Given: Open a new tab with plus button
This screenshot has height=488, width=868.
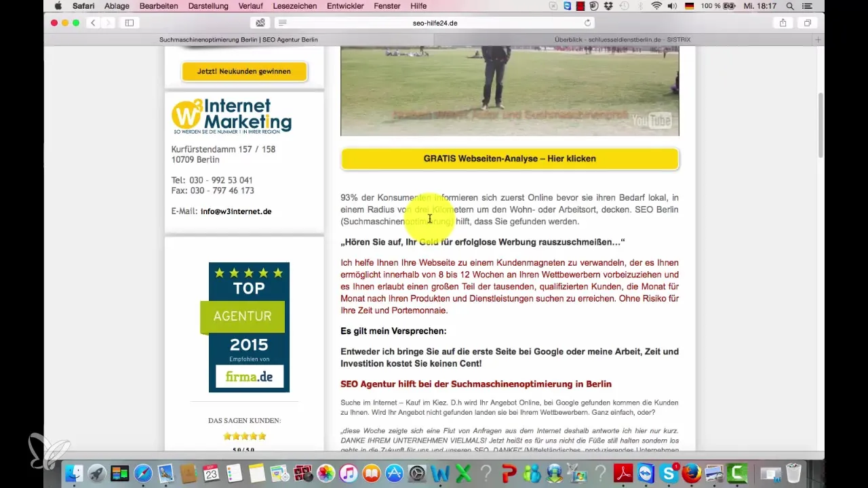Looking at the screenshot, I should click(818, 40).
